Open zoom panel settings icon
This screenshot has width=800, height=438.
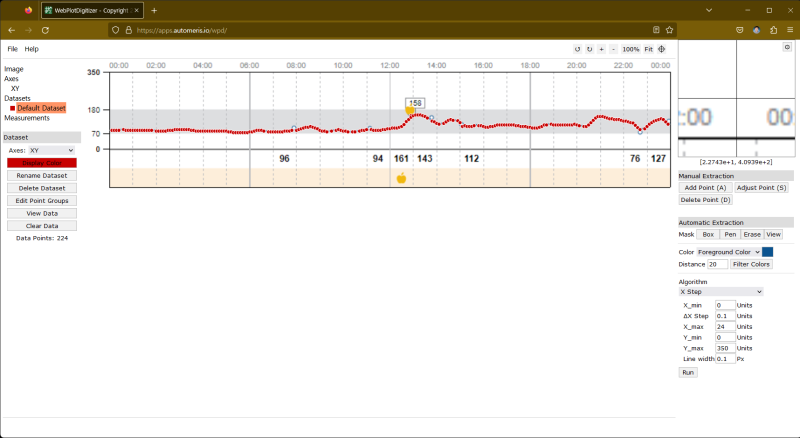click(787, 47)
